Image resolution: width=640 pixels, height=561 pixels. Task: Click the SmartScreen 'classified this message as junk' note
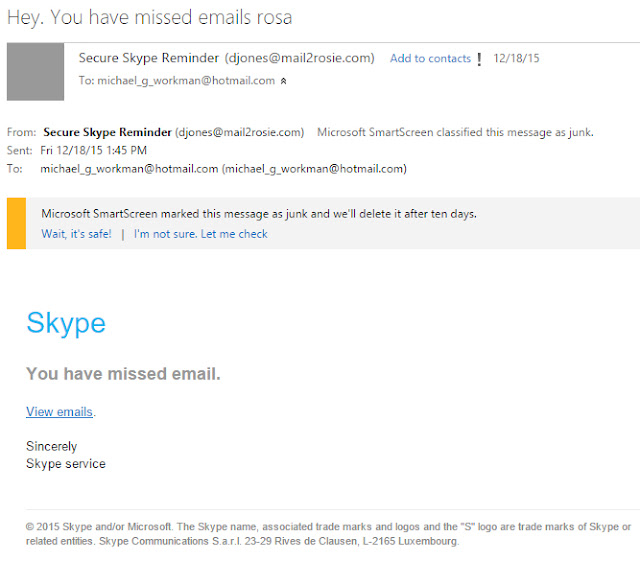point(454,132)
